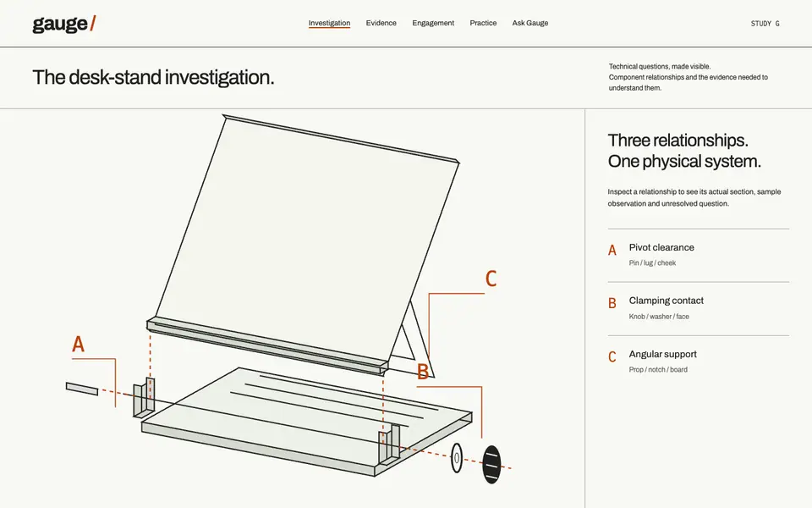Image resolution: width=812 pixels, height=508 pixels.
Task: Click the left pivot lug bracket
Action: pyautogui.click(x=144, y=398)
